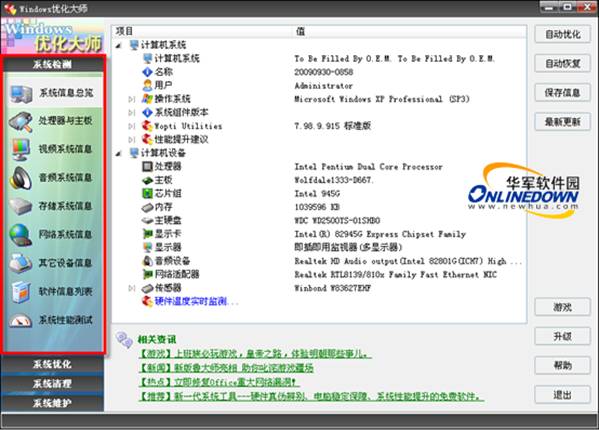Screen dimensions: 599x430
Task: Open the 【游戏】 news link
Action: pyautogui.click(x=255, y=354)
